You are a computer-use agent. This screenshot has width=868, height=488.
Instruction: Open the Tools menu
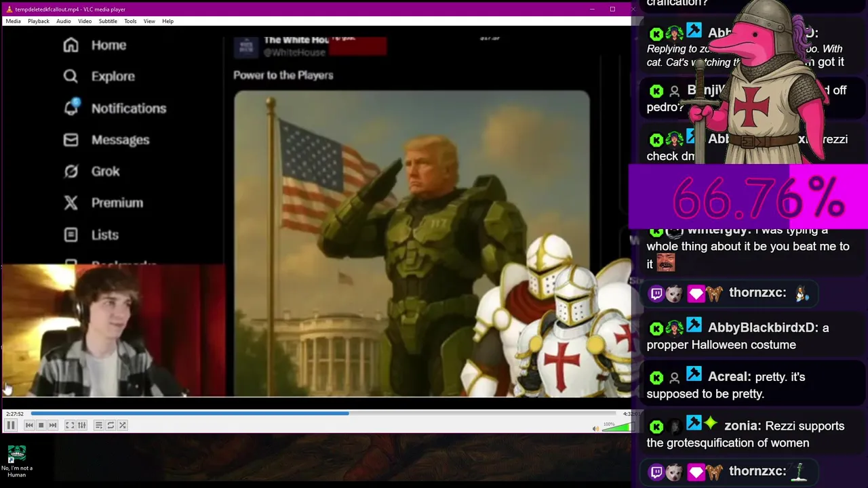click(130, 21)
